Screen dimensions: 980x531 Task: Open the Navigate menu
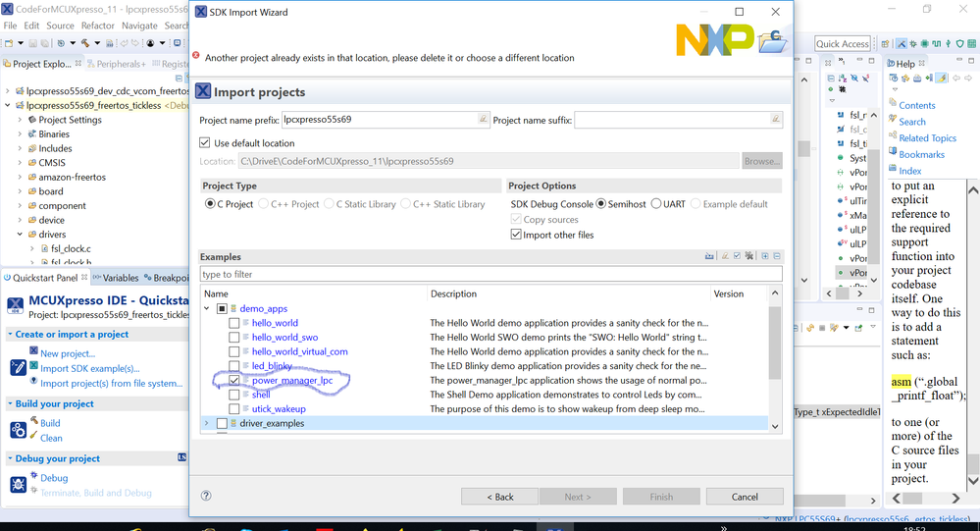click(139, 26)
